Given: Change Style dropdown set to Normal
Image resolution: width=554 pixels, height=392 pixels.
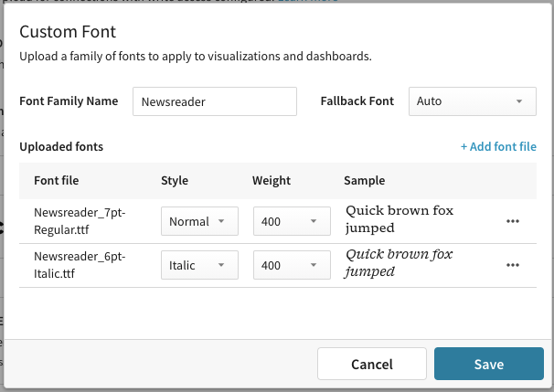Looking at the screenshot, I should [x=199, y=221].
